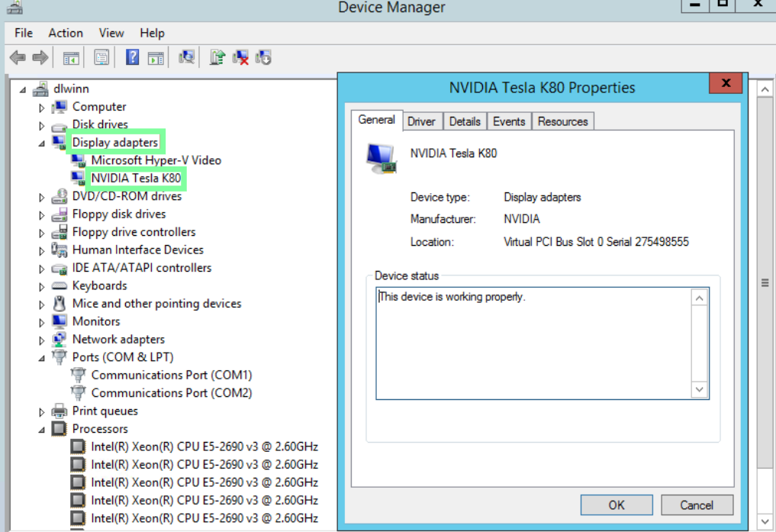The width and height of the screenshot is (776, 532).
Task: Click the Uninstall device toolbar icon
Action: coord(241,57)
